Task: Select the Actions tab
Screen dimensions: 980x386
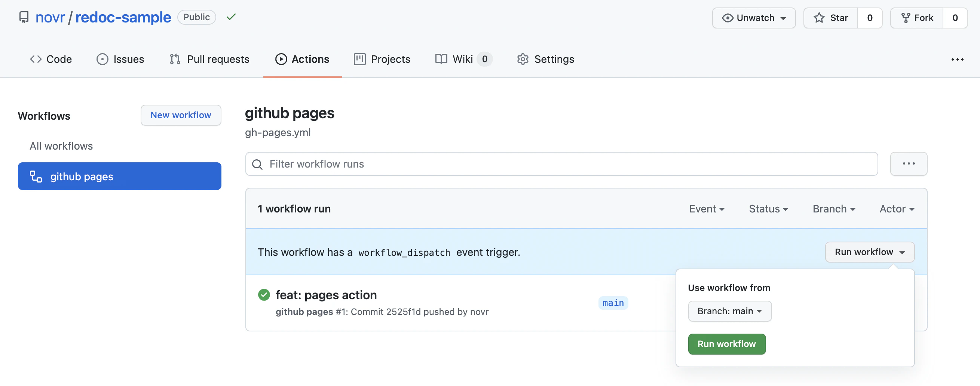Action: (303, 59)
